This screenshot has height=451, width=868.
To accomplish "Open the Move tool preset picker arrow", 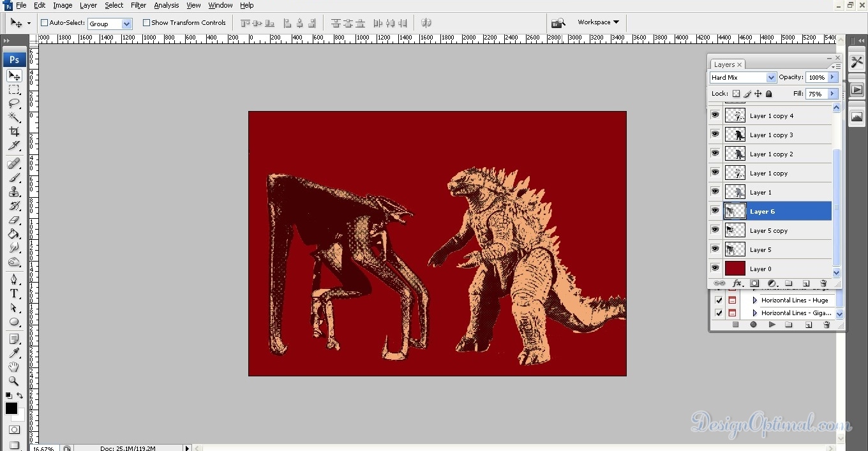I will [29, 24].
